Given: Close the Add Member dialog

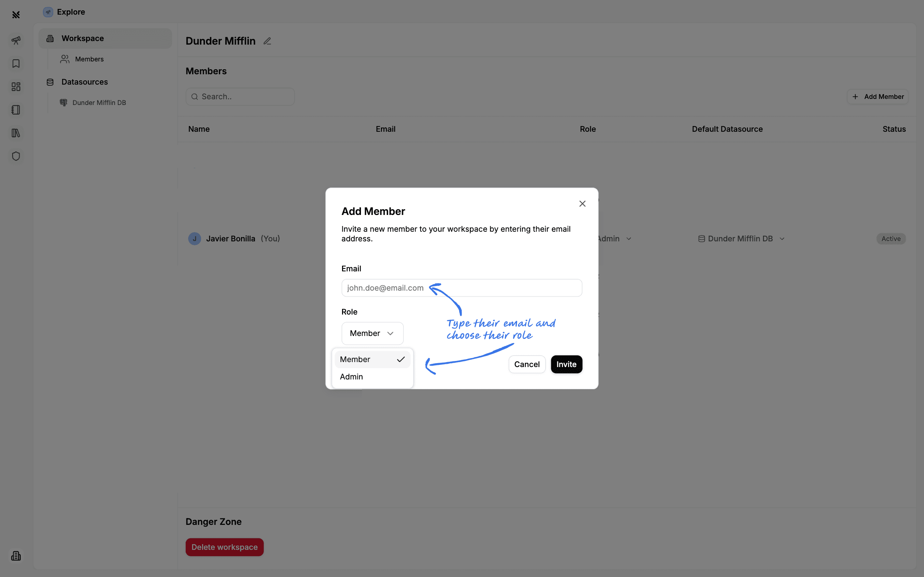Looking at the screenshot, I should click(582, 204).
